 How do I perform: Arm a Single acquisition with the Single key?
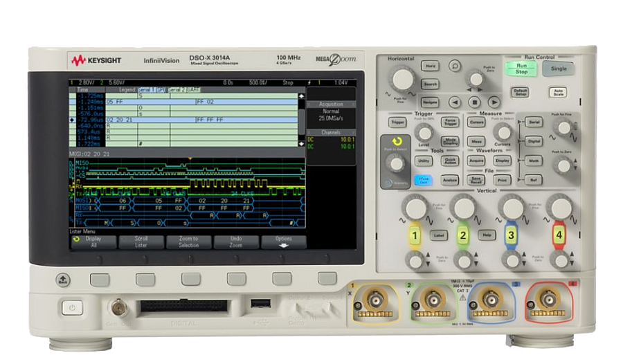pyautogui.click(x=559, y=69)
